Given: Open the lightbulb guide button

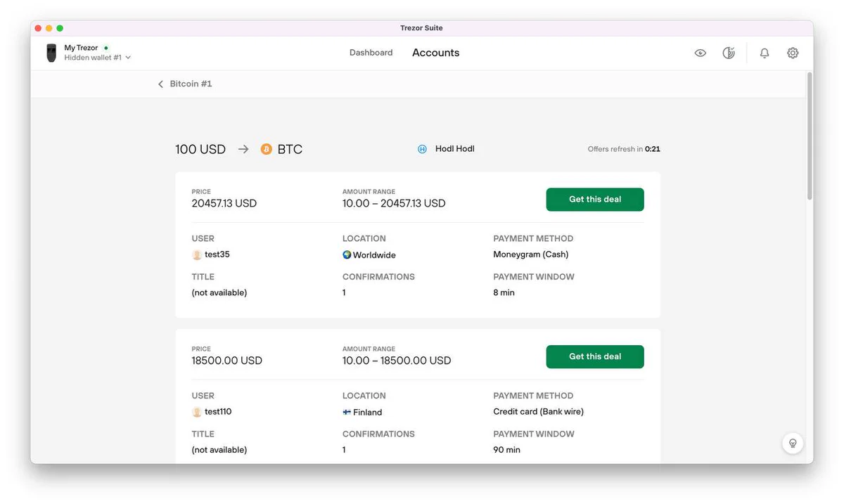Looking at the screenshot, I should [x=793, y=443].
